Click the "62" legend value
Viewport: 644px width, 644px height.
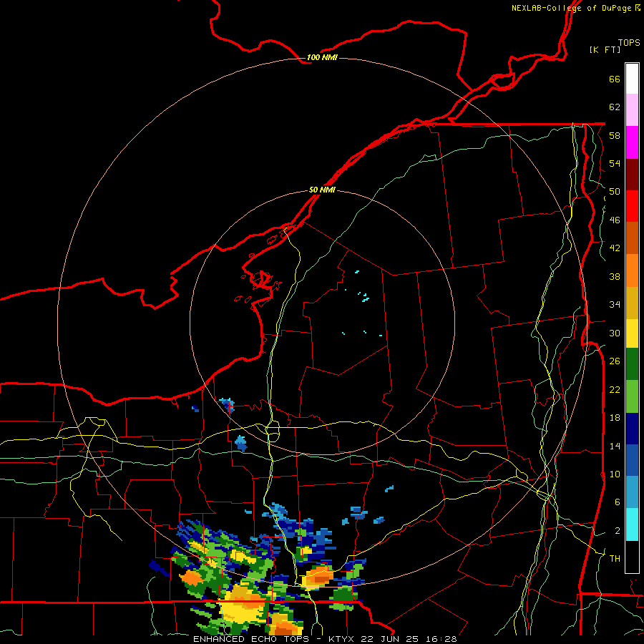pyautogui.click(x=615, y=107)
